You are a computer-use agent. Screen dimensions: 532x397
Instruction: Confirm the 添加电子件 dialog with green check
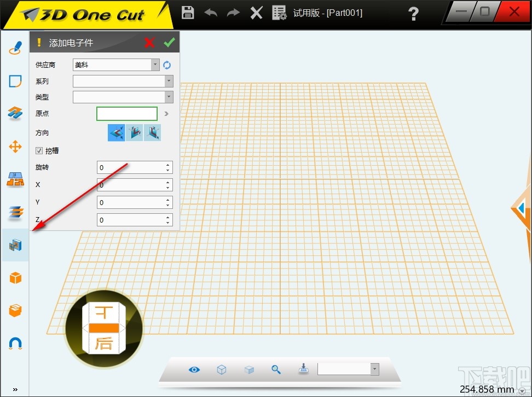point(169,42)
